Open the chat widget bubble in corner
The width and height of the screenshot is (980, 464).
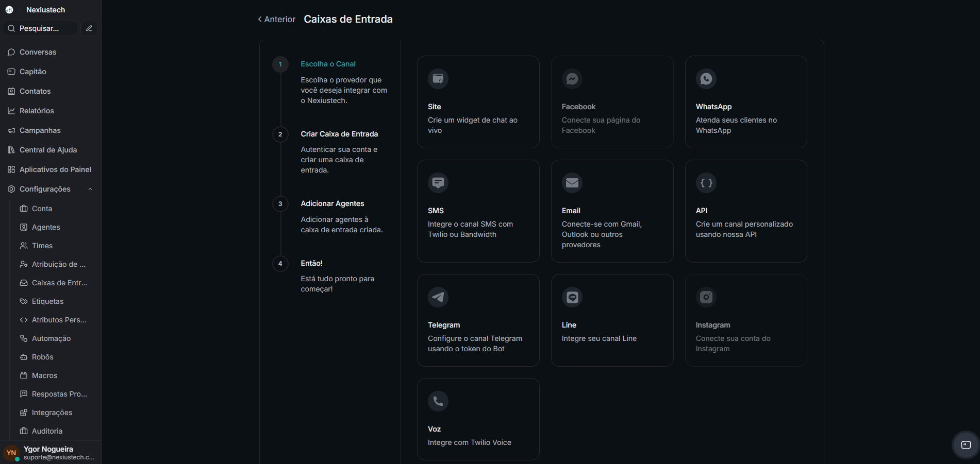pyautogui.click(x=966, y=445)
